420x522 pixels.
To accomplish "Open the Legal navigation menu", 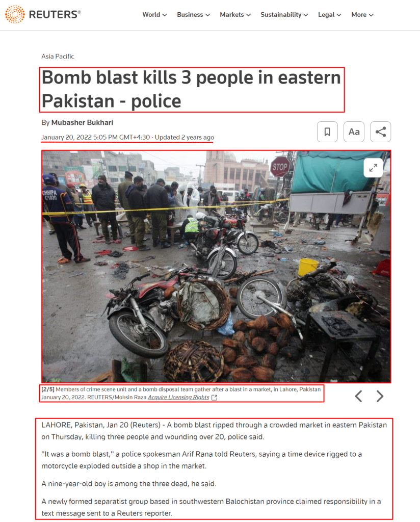I will click(x=329, y=15).
